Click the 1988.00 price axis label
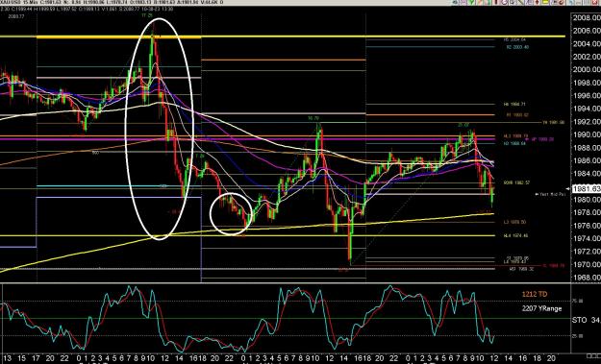The image size is (601, 364). pos(587,148)
